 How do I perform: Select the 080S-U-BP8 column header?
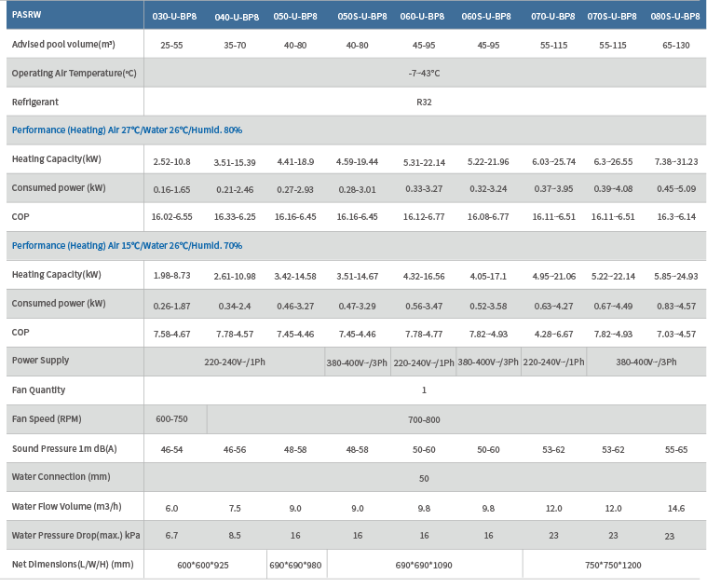pyautogui.click(x=675, y=17)
